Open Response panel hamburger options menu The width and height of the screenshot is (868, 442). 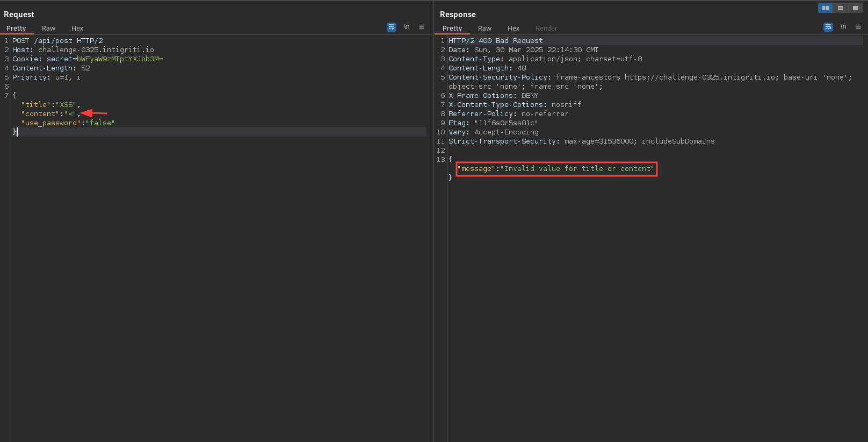858,27
